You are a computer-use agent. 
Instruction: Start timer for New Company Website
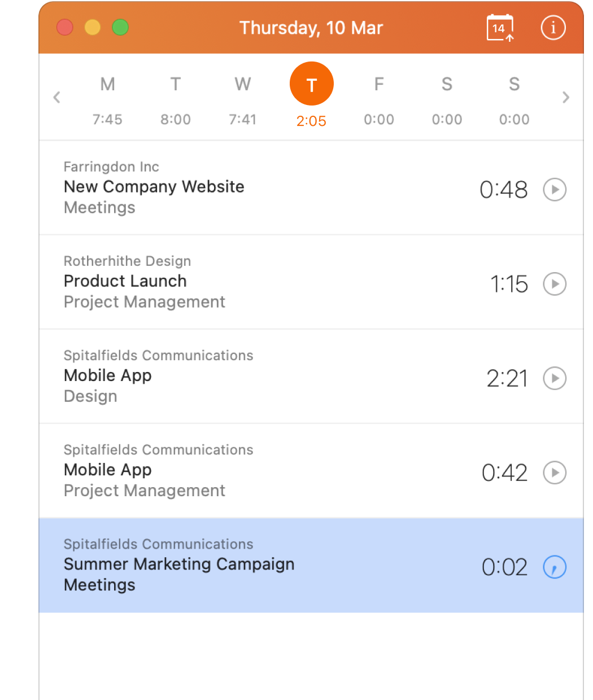(x=555, y=190)
